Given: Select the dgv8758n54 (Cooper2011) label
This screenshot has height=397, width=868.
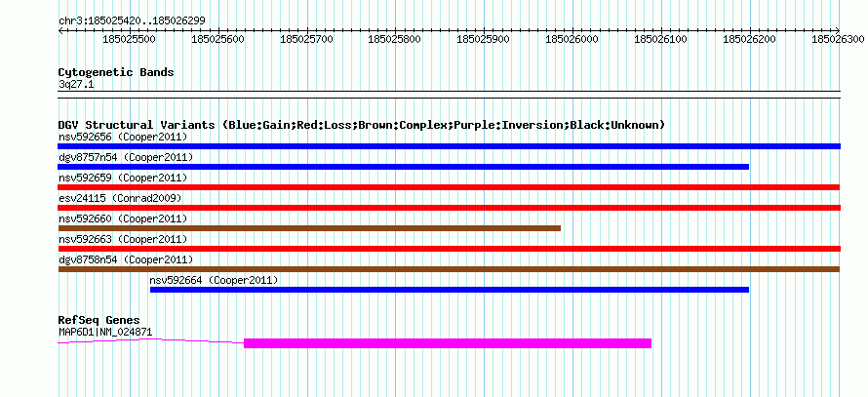Looking at the screenshot, I should [126, 259].
